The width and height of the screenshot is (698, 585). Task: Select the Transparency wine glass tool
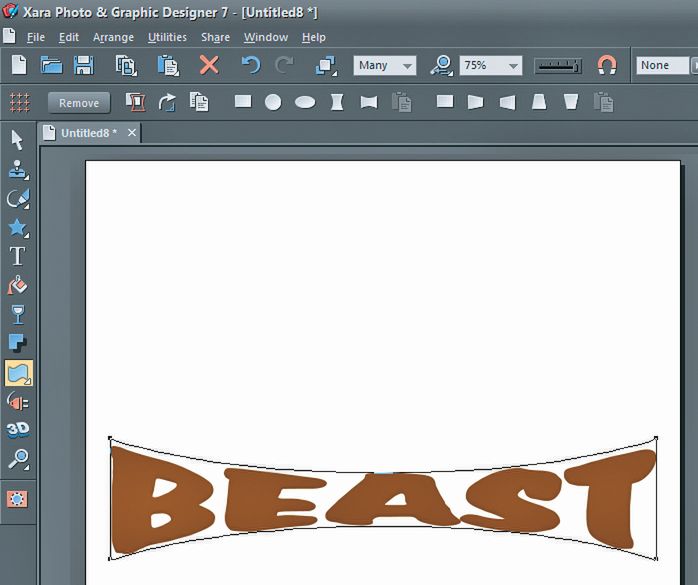17,315
